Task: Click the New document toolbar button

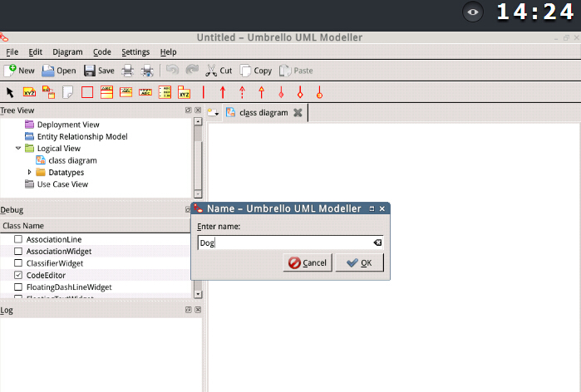Action: [x=19, y=71]
